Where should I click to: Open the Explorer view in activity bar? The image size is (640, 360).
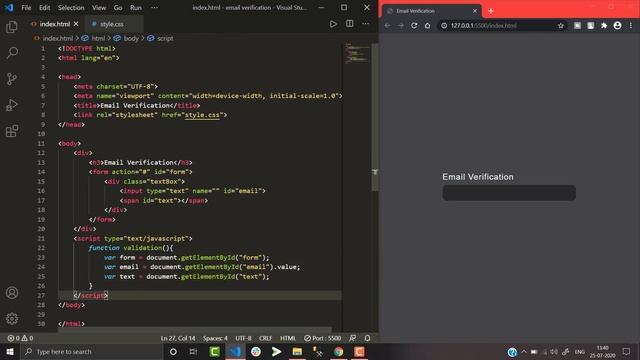12,27
